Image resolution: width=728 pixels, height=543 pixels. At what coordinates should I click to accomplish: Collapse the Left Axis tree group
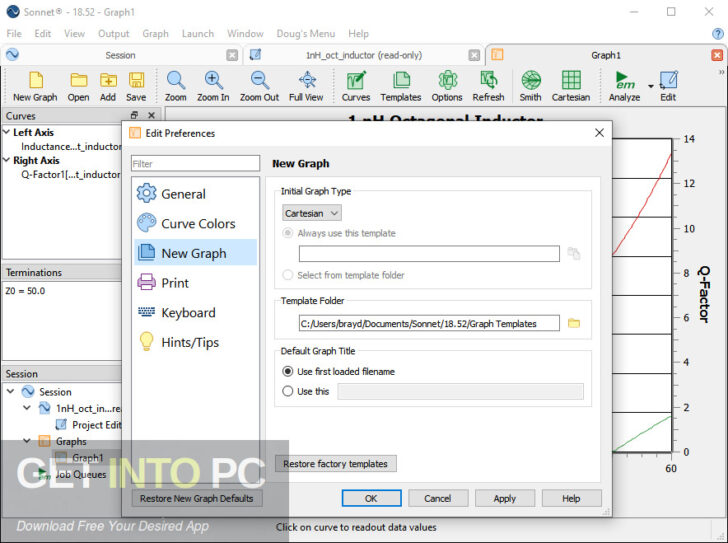pos(7,132)
